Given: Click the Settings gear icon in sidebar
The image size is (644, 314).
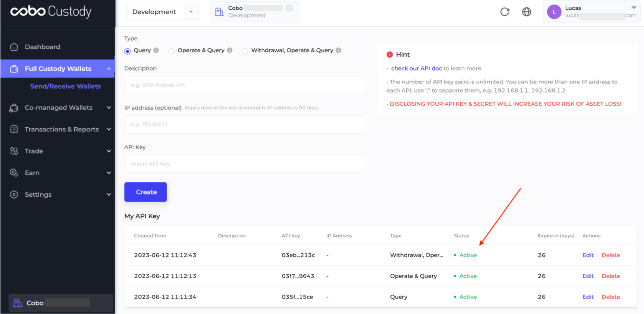Looking at the screenshot, I should [14, 194].
